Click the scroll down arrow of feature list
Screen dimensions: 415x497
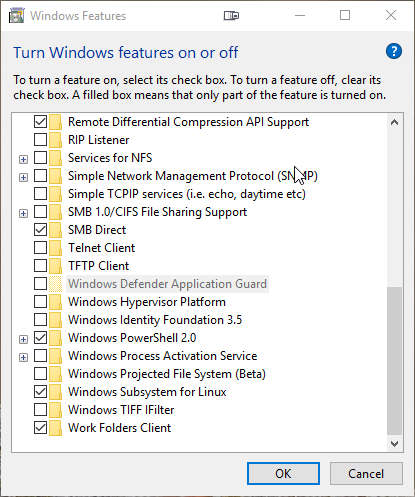[x=394, y=444]
